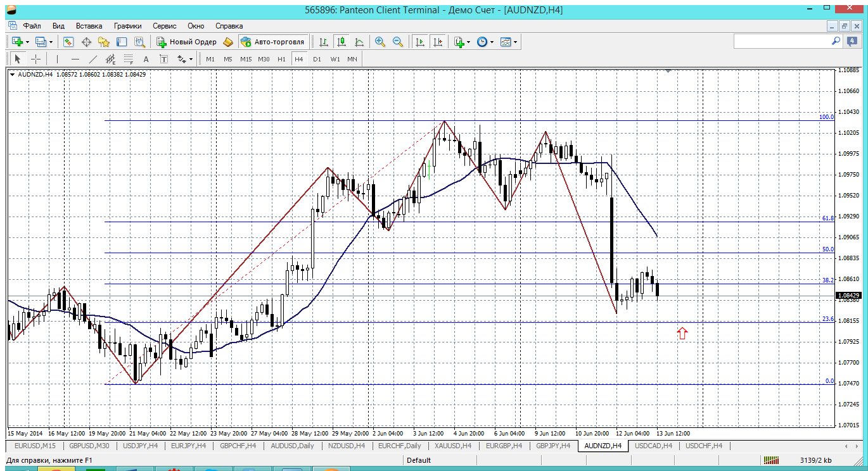Click the Zoom In magnifier icon
This screenshot has height=471, width=868.
380,42
